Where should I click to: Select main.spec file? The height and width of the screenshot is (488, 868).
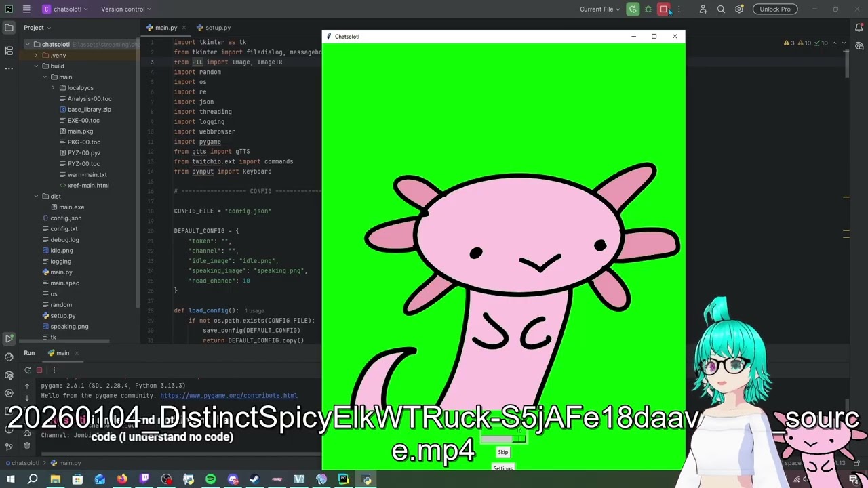(x=60, y=283)
